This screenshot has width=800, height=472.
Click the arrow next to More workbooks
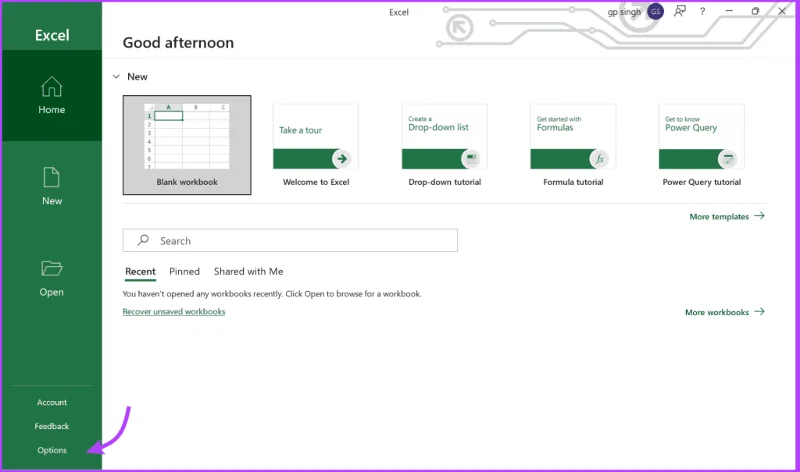[x=759, y=311]
